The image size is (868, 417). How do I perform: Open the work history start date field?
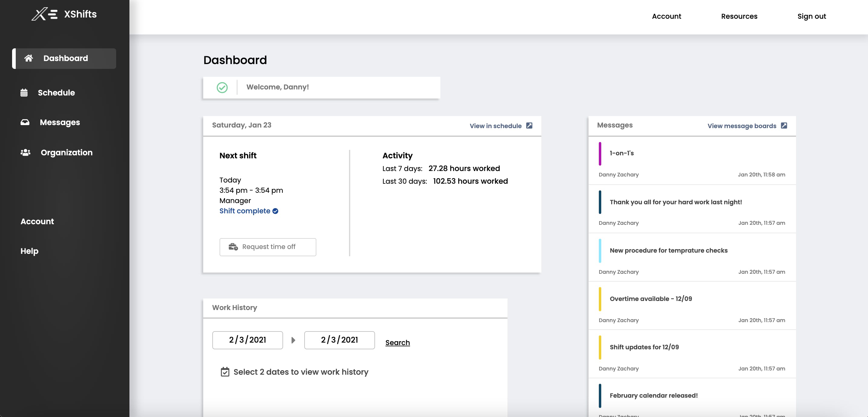[x=247, y=340]
